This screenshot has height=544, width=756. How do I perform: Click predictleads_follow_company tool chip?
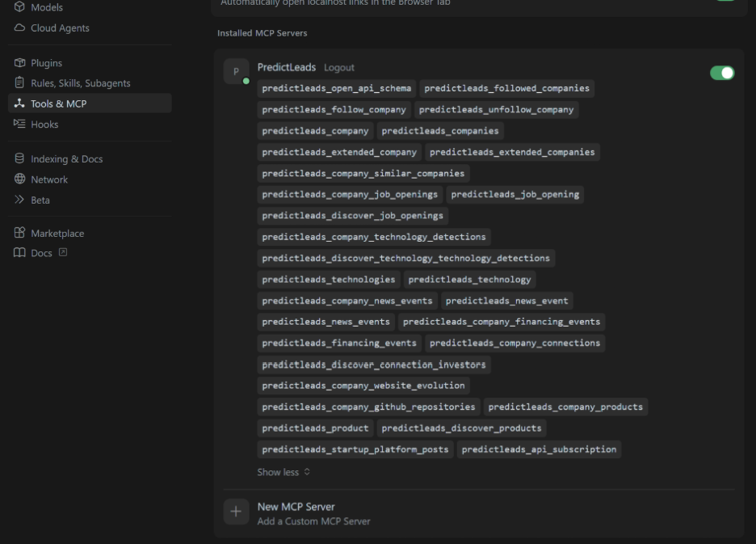334,110
